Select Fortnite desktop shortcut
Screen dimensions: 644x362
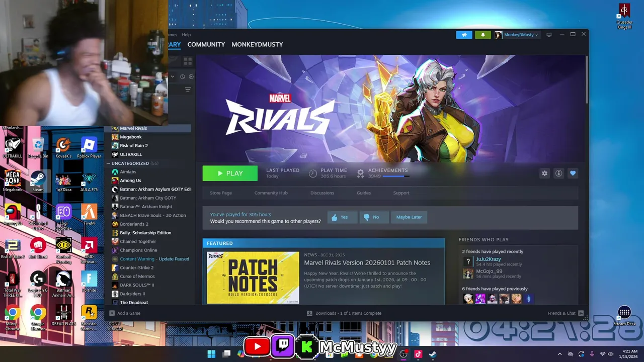tap(89, 282)
